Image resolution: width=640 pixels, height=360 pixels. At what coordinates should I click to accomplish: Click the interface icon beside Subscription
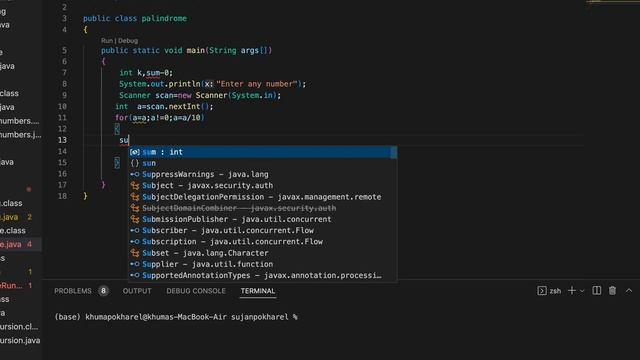click(x=135, y=242)
